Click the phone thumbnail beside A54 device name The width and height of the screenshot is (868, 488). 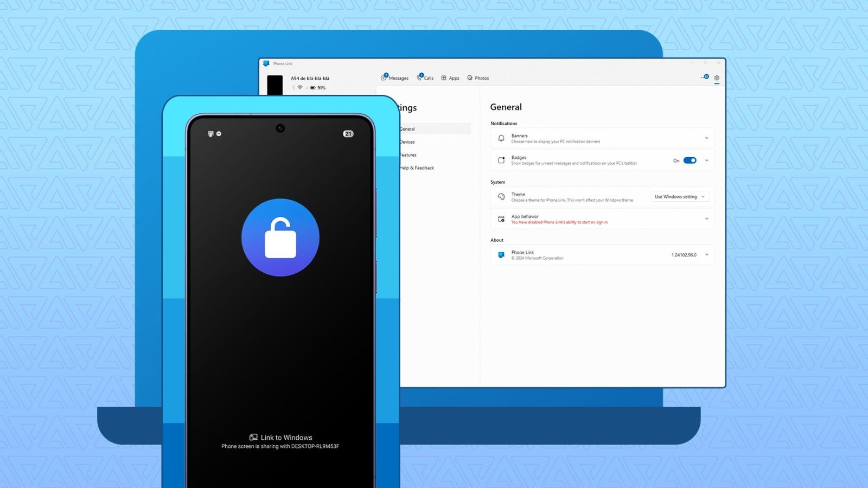tap(275, 85)
